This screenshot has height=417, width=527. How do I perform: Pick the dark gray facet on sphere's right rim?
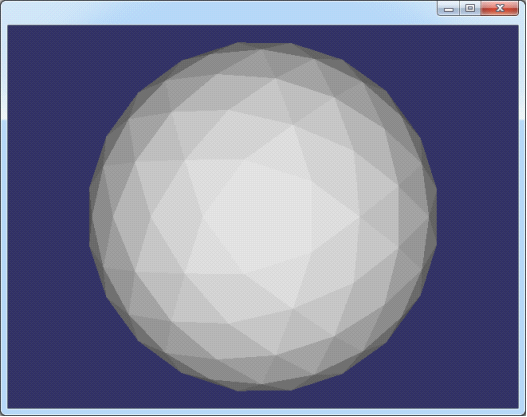click(432, 215)
